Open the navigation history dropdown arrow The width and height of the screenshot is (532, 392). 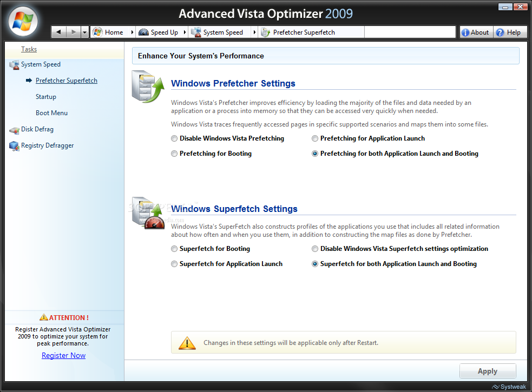[x=85, y=32]
